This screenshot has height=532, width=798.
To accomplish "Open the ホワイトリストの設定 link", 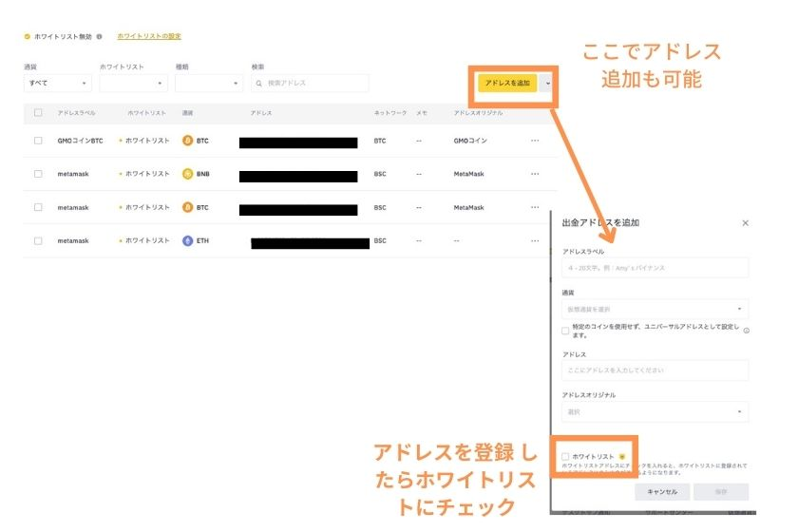I will click(148, 36).
